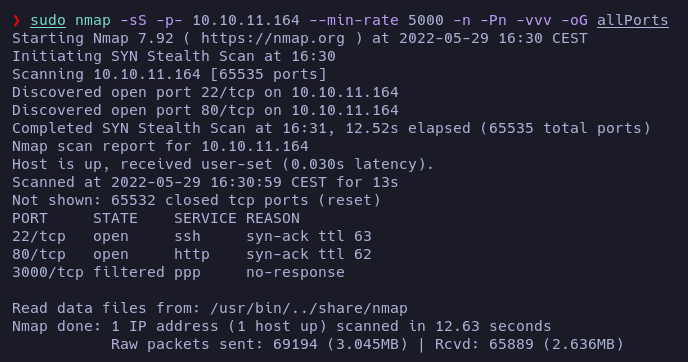The image size is (688, 362).
Task: Click the nmap command word
Action: pyautogui.click(x=93, y=20)
